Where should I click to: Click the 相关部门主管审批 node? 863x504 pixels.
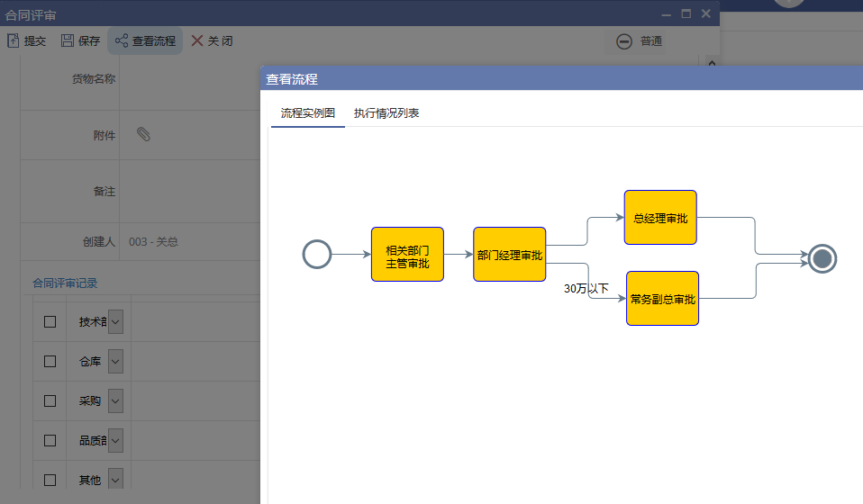[407, 255]
